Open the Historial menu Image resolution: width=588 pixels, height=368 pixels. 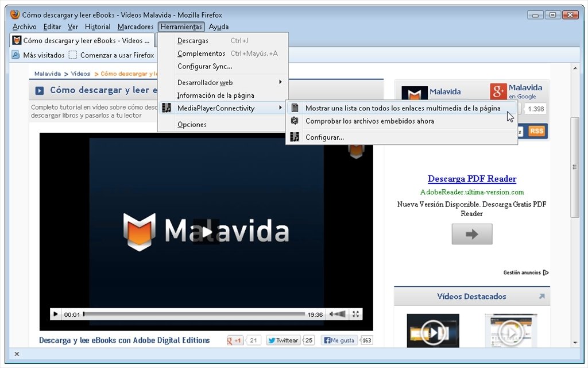click(98, 26)
